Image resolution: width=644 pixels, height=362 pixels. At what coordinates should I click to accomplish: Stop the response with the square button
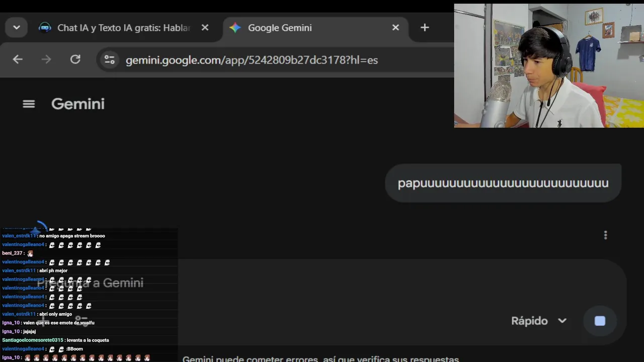click(x=600, y=321)
